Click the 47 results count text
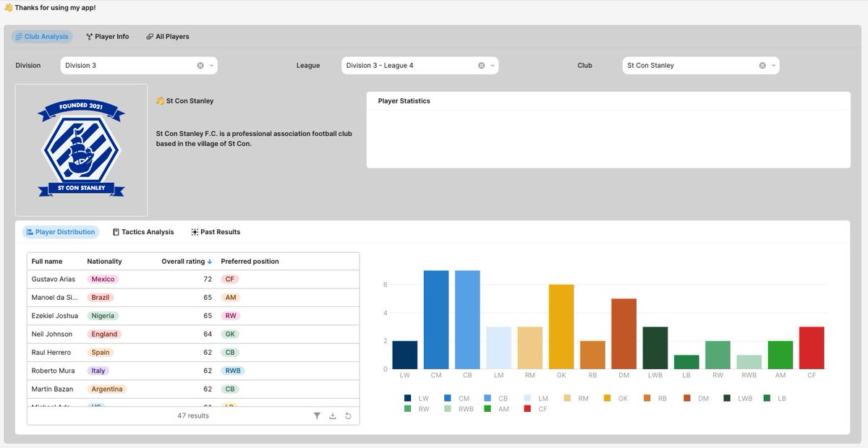This screenshot has width=868, height=448. coord(193,415)
